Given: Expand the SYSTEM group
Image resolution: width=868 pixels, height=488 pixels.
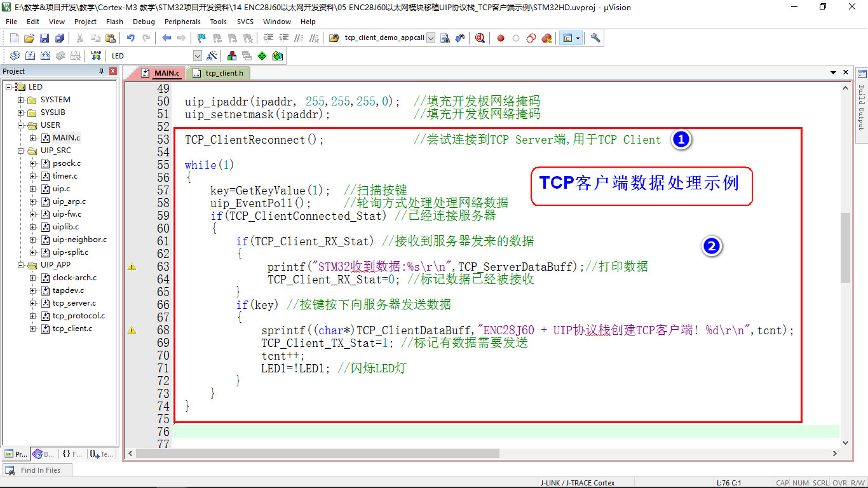Looking at the screenshot, I should click(21, 100).
